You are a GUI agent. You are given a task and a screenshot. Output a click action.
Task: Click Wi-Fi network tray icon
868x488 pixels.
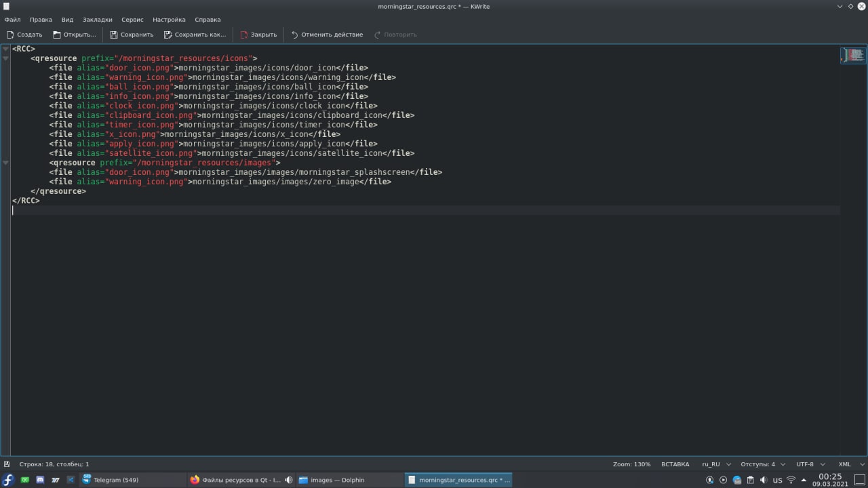click(791, 480)
